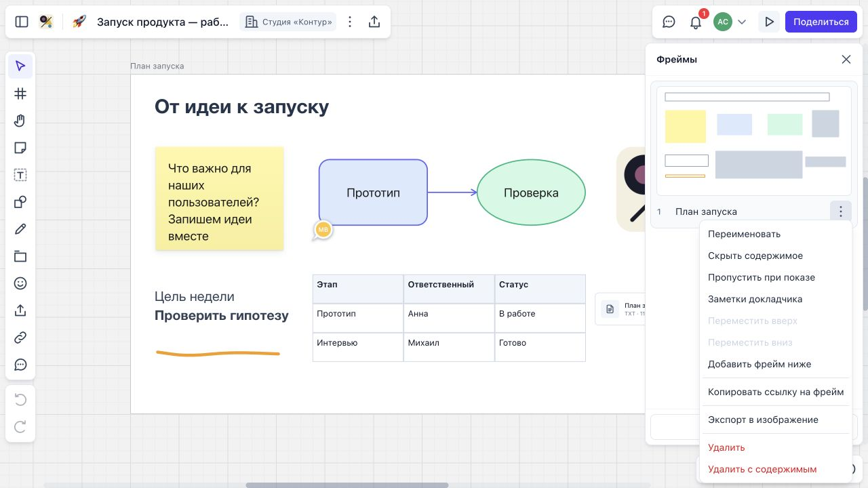The width and height of the screenshot is (868, 488).
Task: Choose the Text box tool
Action: (x=20, y=175)
